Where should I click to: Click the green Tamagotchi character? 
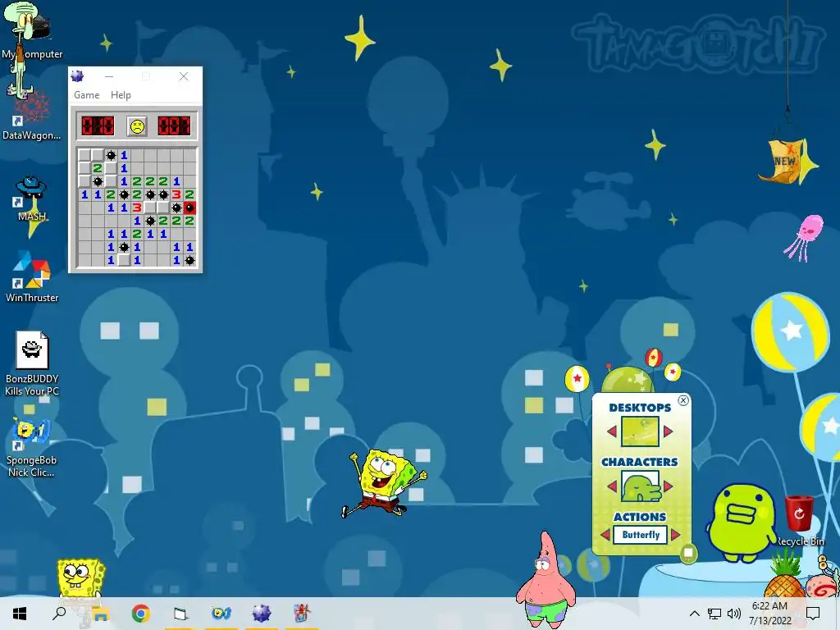click(742, 523)
